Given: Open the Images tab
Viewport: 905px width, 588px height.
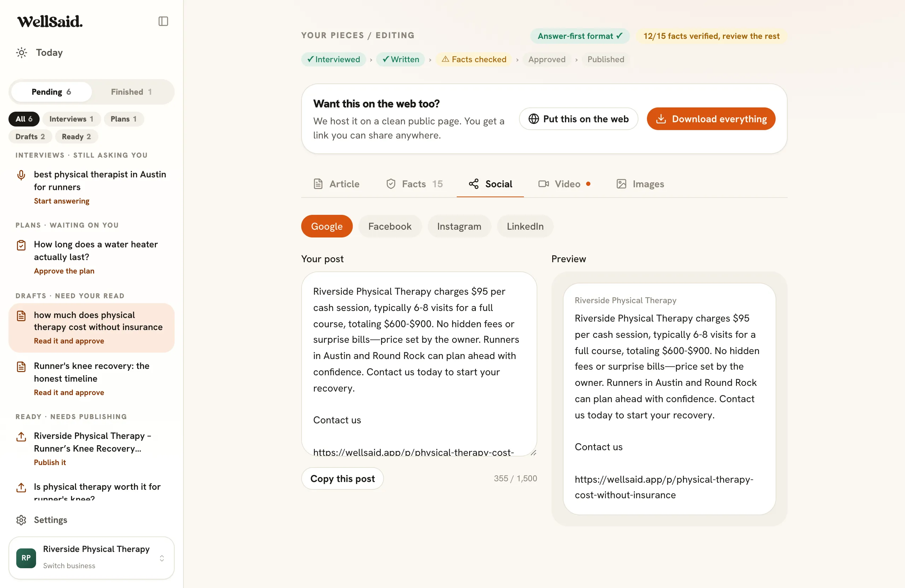Looking at the screenshot, I should (x=640, y=184).
